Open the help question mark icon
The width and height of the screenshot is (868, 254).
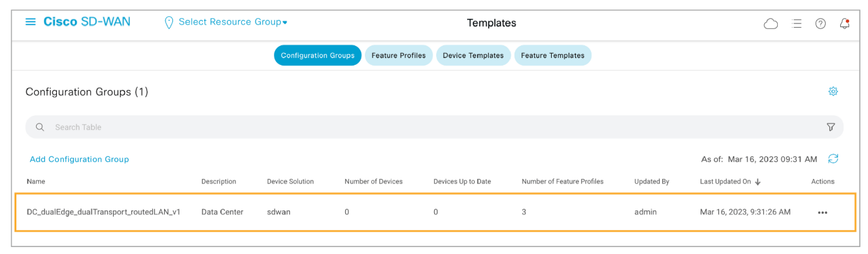tap(821, 23)
